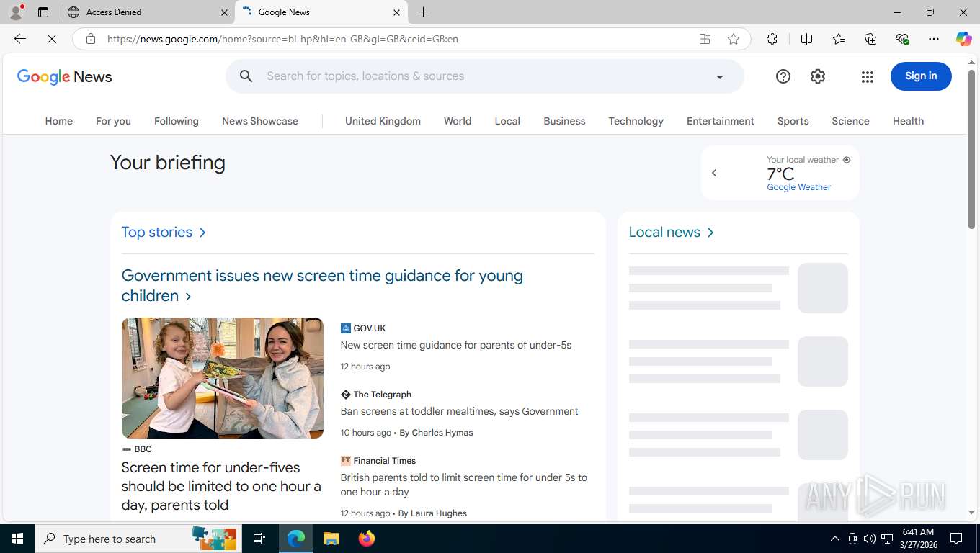Open a new tab with plus button
Viewport: 980px width, 553px height.
(424, 12)
